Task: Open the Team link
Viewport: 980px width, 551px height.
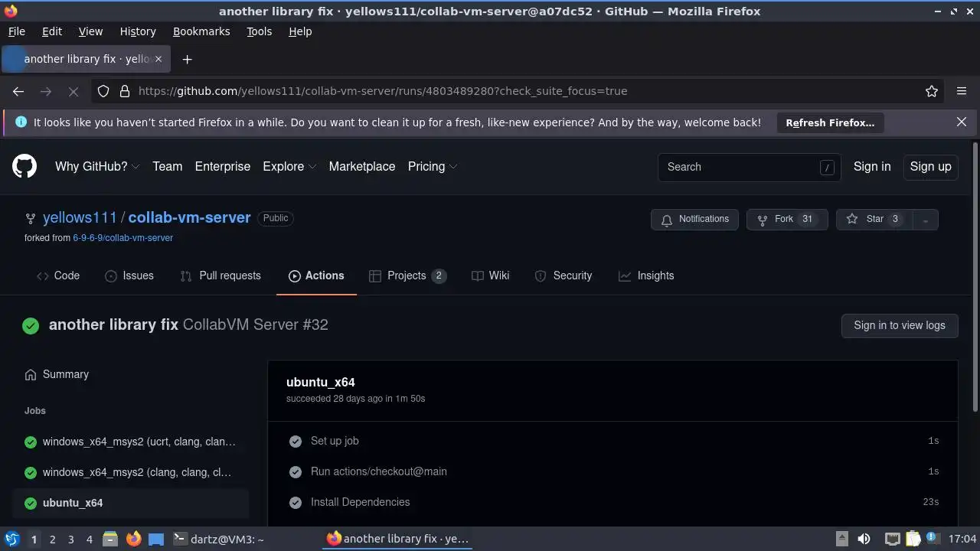Action: tap(167, 167)
